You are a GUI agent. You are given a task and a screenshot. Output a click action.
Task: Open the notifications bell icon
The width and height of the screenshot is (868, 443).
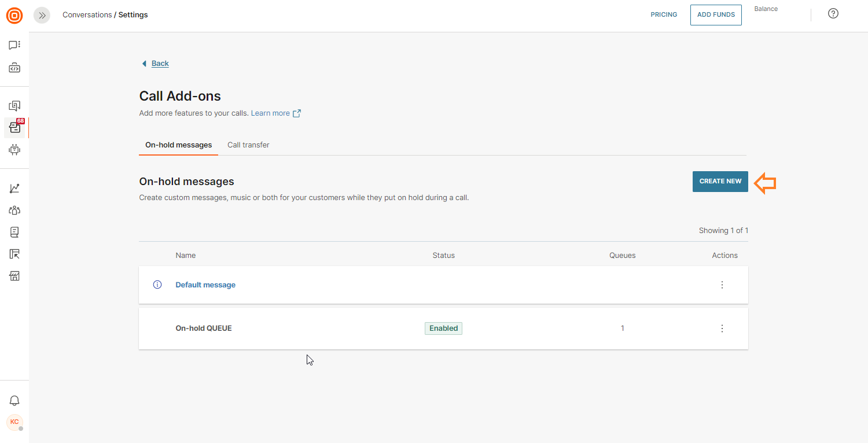pyautogui.click(x=14, y=401)
